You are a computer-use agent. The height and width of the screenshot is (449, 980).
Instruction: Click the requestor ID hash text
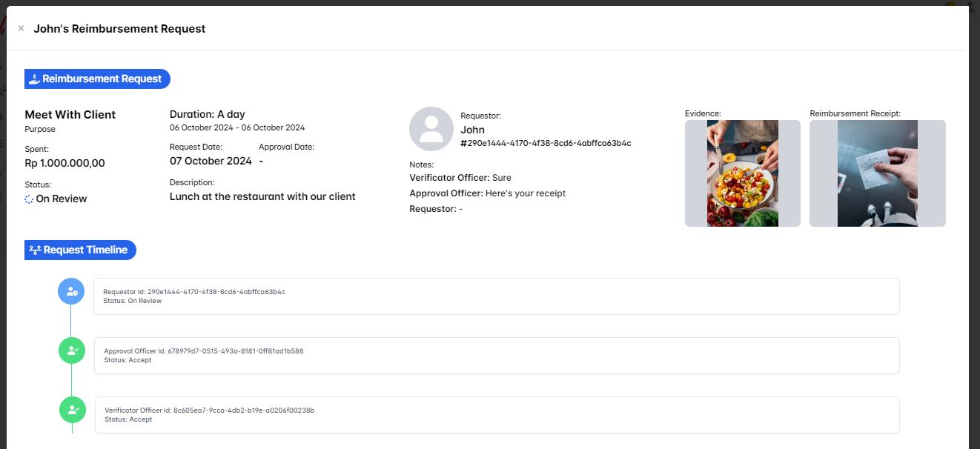(546, 143)
